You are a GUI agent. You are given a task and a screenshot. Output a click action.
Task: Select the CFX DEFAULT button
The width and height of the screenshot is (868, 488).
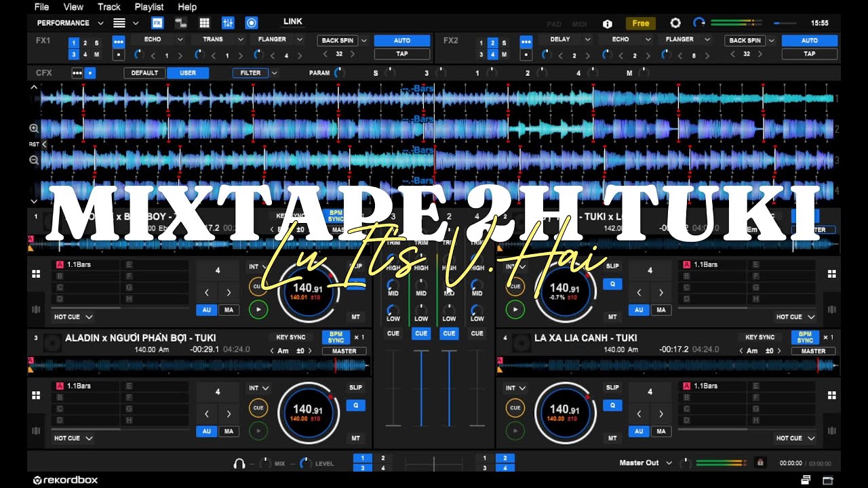pos(144,73)
